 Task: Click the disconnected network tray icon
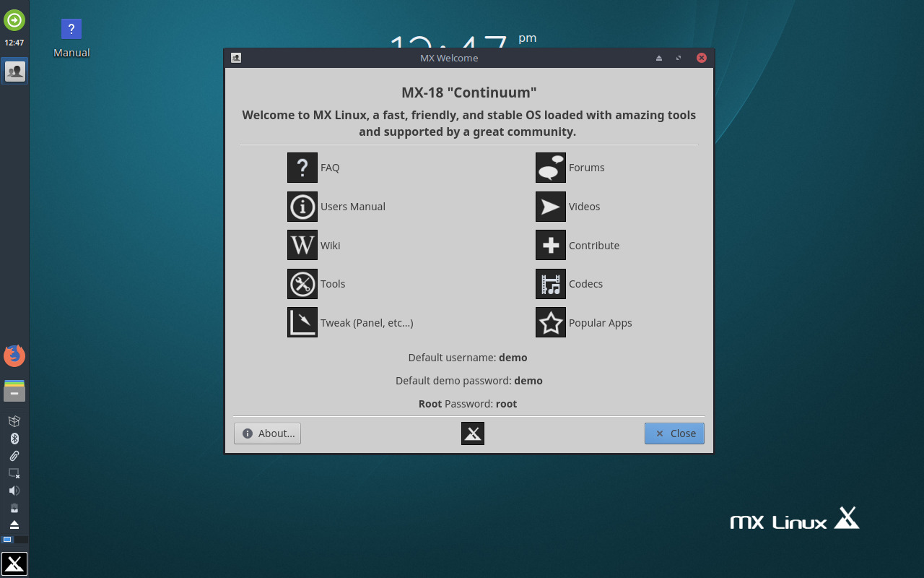pyautogui.click(x=14, y=473)
